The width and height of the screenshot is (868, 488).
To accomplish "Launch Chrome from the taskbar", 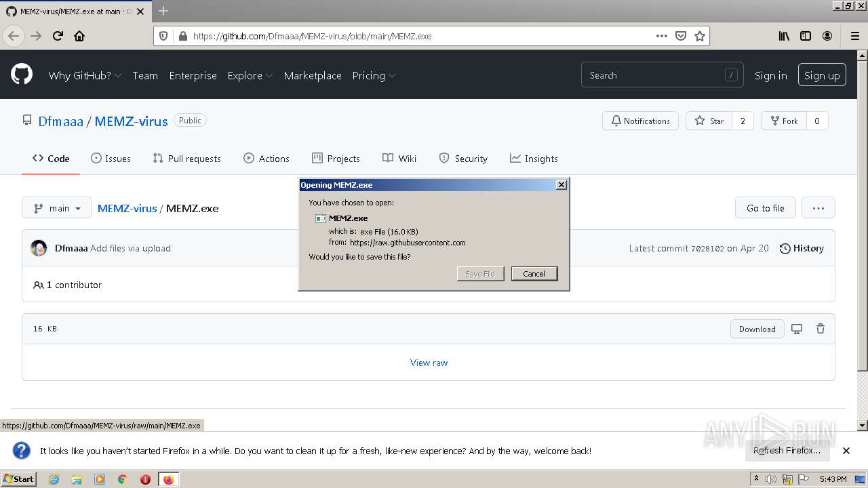I will pos(122,479).
